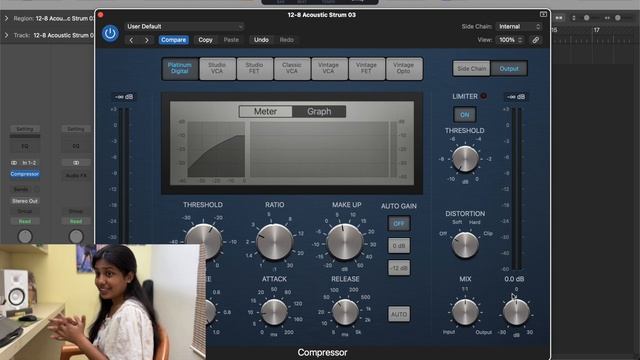This screenshot has height=360, width=640.
Task: Close the Compressor plugin window
Action: [x=100, y=15]
